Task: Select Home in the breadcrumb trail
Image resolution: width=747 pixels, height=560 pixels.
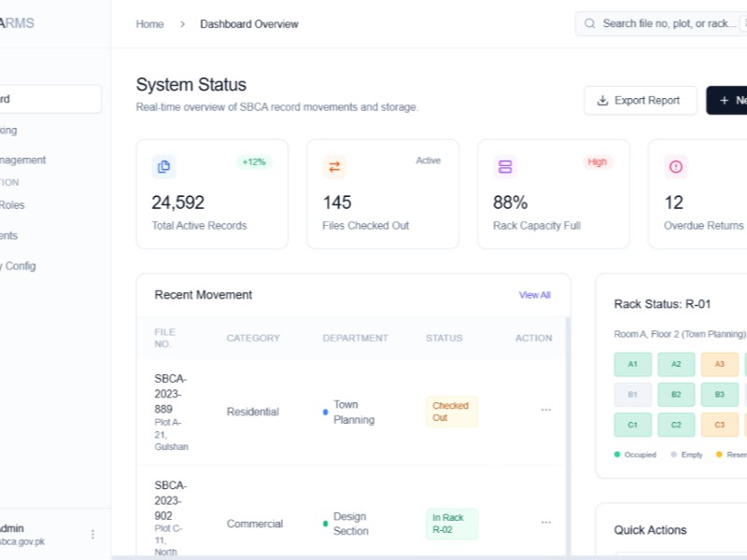Action: [149, 23]
